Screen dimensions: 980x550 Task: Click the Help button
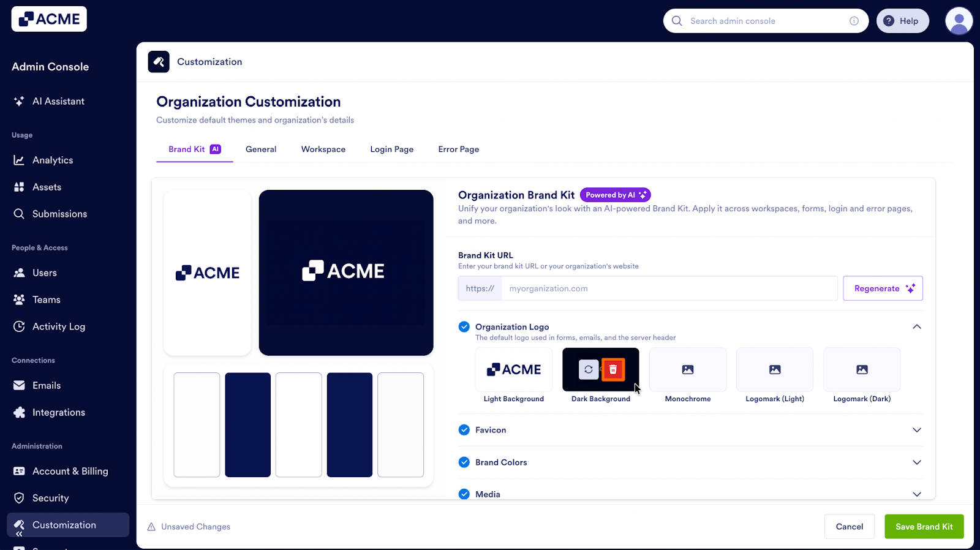click(902, 21)
